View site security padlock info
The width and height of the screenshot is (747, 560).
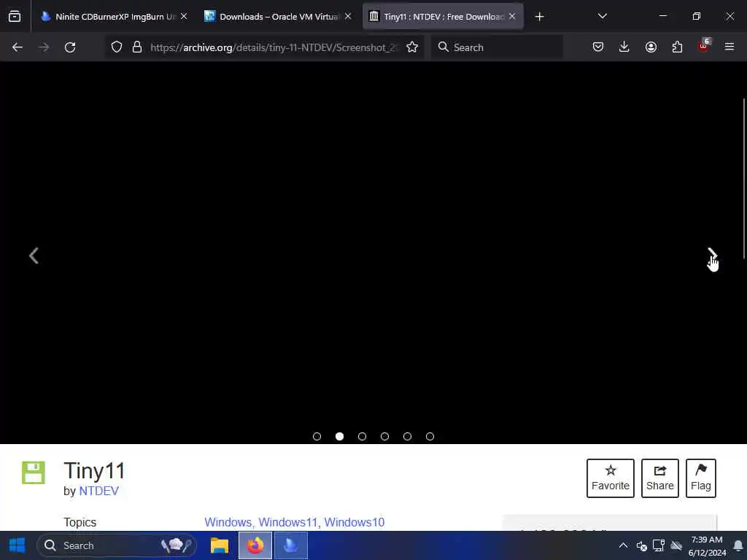pos(137,47)
